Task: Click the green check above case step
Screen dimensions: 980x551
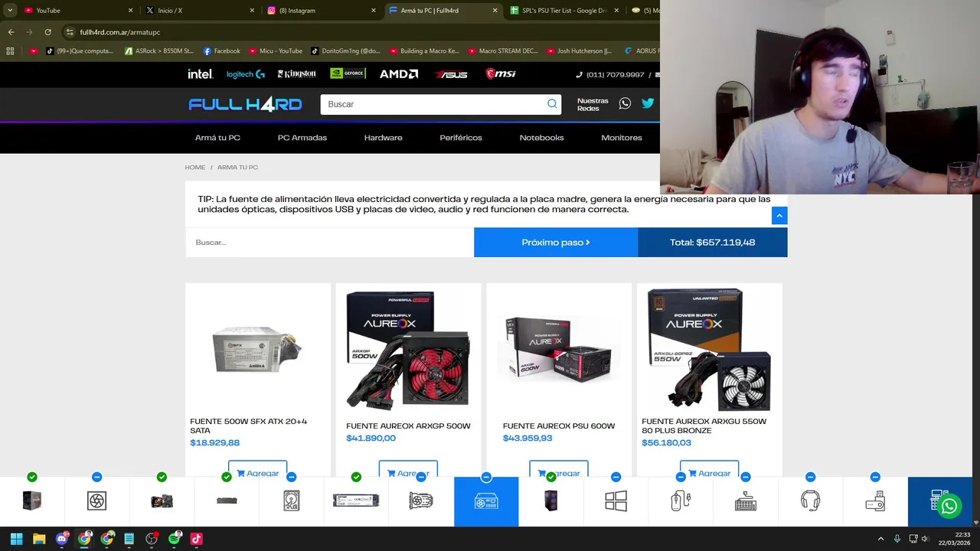Action: pos(550,477)
